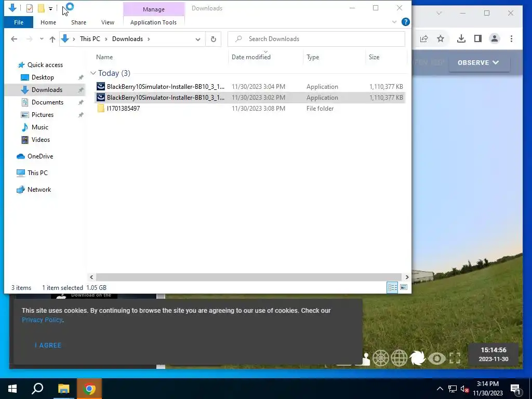The width and height of the screenshot is (532, 399).
Task: Select Desktop in the navigation pane
Action: [x=43, y=77]
